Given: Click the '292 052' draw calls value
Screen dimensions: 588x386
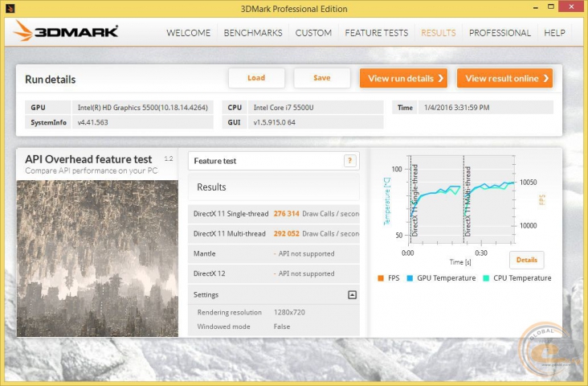Looking at the screenshot, I should [287, 234].
